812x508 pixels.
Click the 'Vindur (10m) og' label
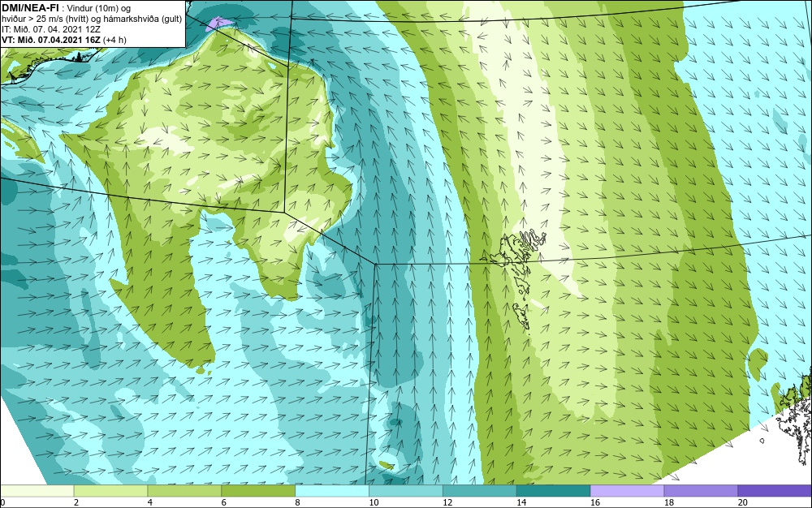tap(99, 8)
